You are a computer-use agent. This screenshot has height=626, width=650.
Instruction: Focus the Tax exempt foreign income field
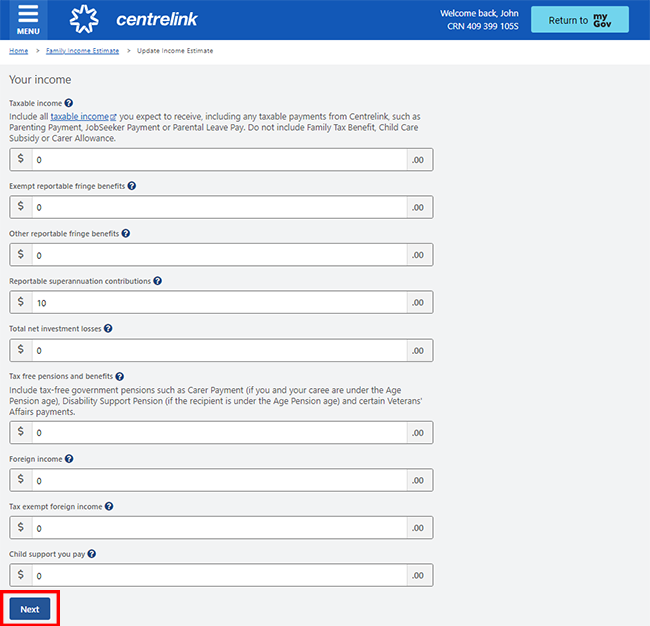pyautogui.click(x=220, y=528)
